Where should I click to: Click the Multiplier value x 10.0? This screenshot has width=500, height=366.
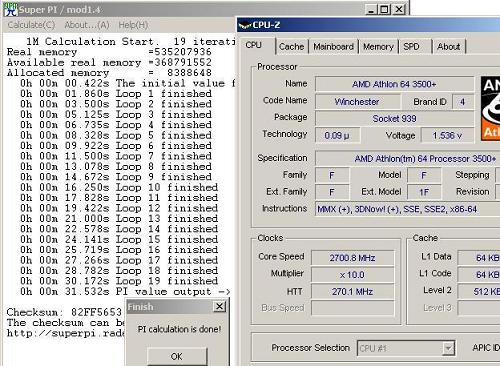353,275
